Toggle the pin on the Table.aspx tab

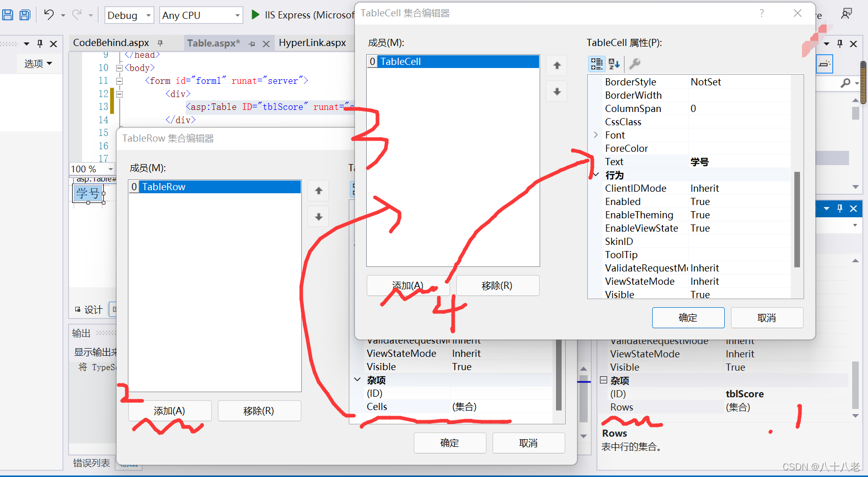252,44
